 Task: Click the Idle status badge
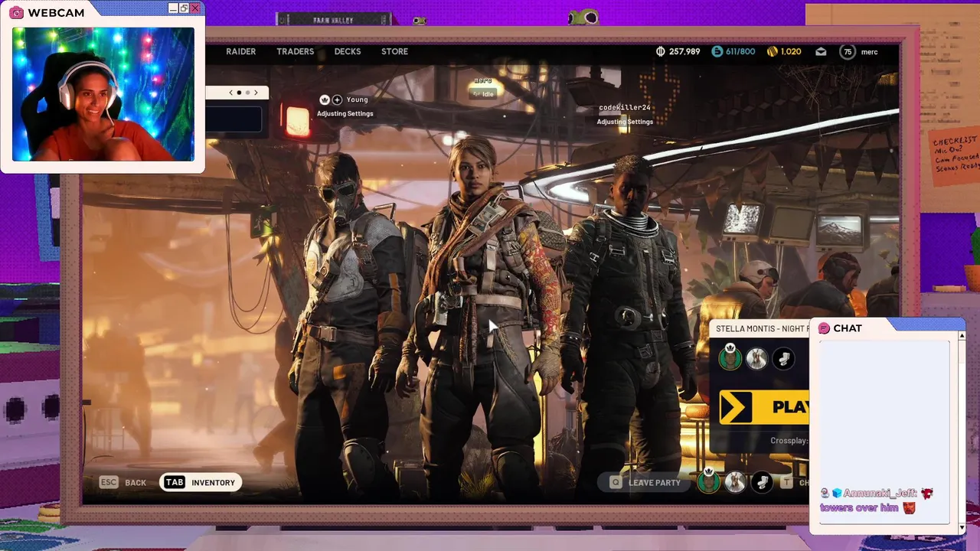click(483, 93)
